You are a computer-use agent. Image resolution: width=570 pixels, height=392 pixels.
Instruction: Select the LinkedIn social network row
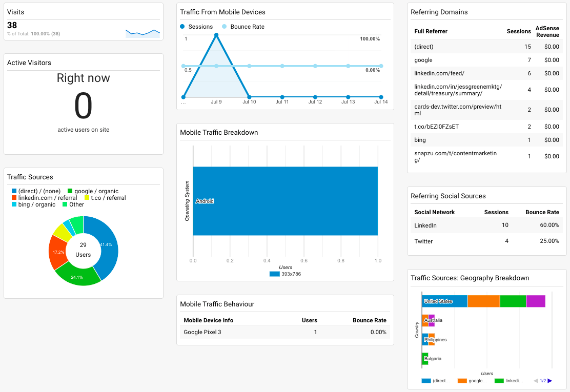(x=487, y=225)
